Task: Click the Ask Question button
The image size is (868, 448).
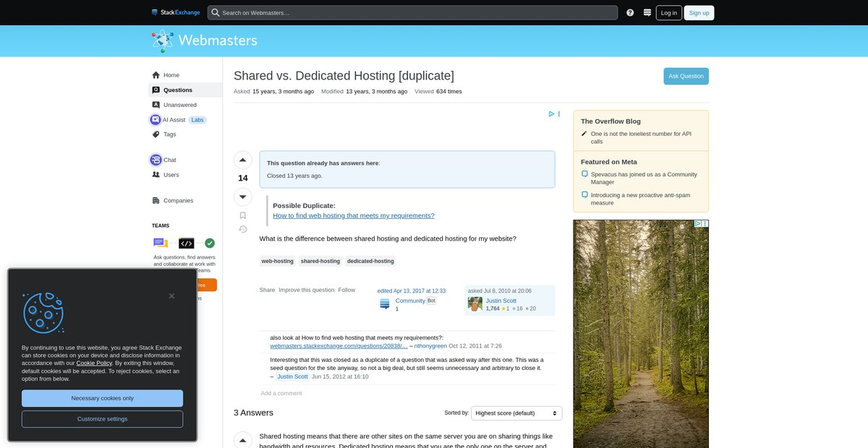Action: click(x=686, y=76)
